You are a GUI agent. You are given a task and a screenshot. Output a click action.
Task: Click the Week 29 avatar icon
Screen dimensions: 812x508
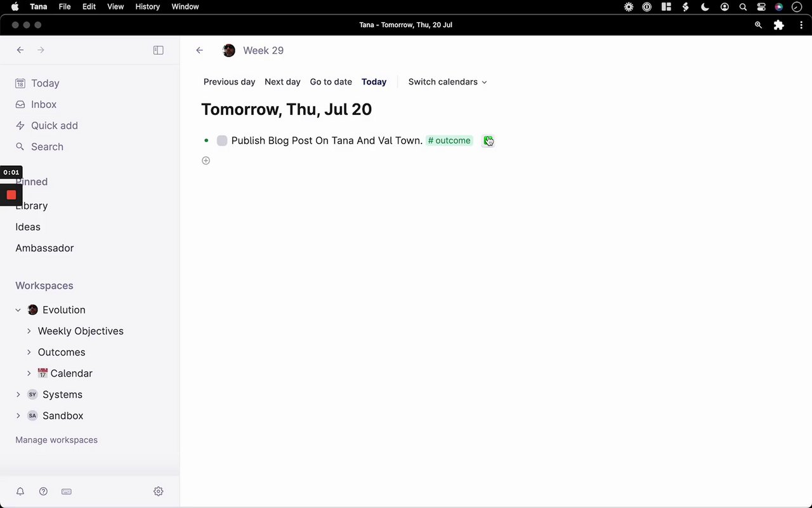229,51
